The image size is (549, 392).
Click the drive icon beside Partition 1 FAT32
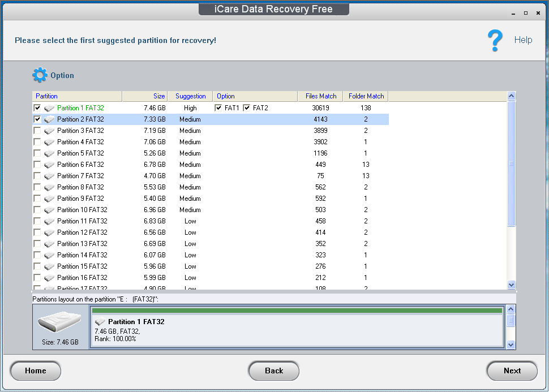click(x=49, y=108)
